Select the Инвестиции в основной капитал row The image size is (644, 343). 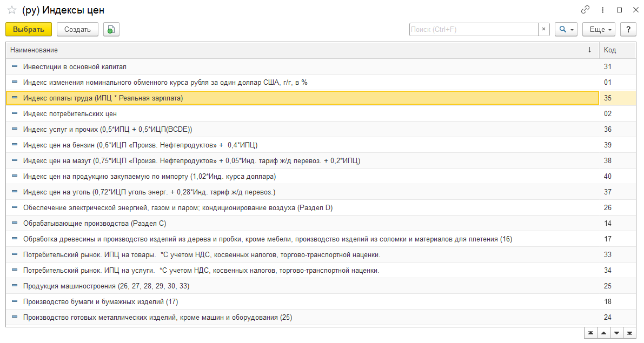75,66
